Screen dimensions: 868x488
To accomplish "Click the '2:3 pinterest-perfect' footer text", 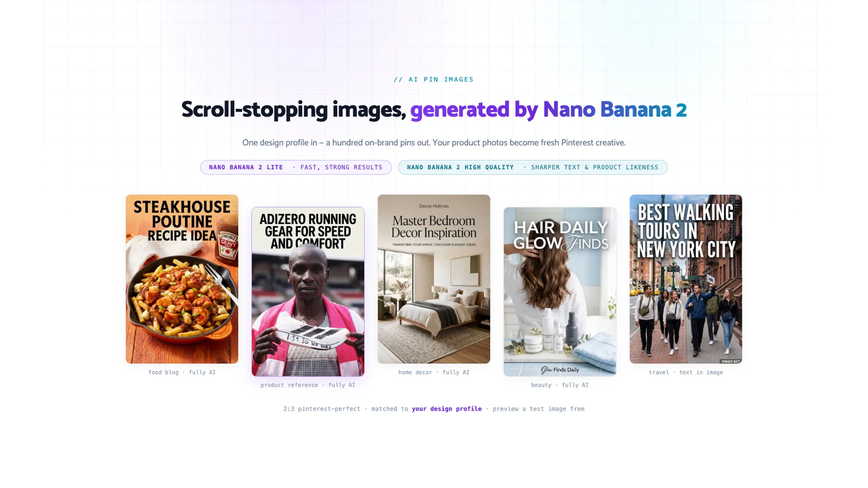I will tap(322, 409).
